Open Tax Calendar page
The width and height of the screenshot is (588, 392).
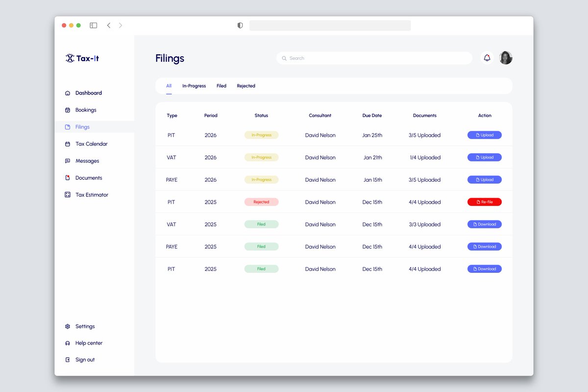(91, 144)
